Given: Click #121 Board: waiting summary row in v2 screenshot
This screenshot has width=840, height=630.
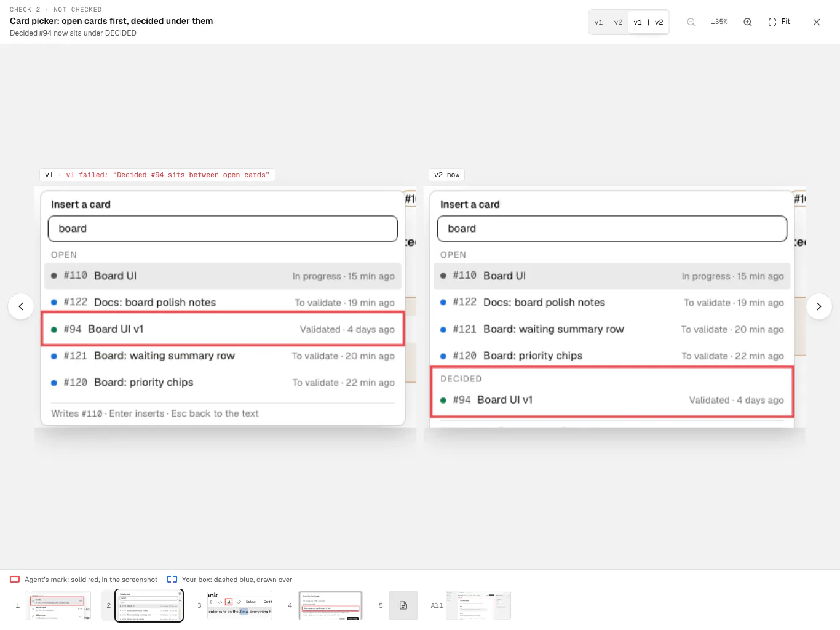Looking at the screenshot, I should [612, 329].
